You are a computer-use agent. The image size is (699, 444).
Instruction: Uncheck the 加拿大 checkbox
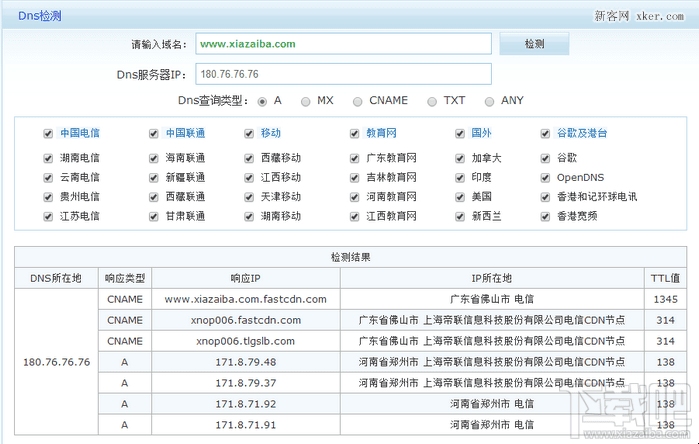click(x=460, y=158)
